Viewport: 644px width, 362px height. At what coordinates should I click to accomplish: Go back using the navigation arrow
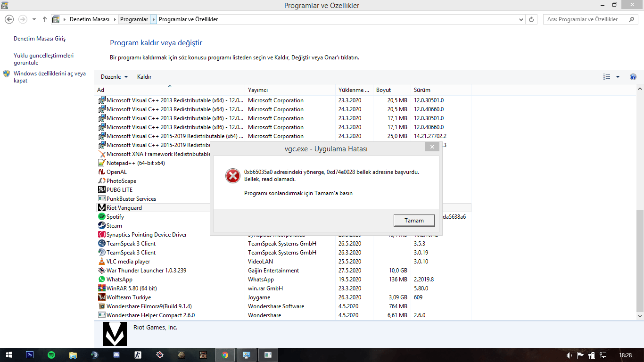(9, 19)
